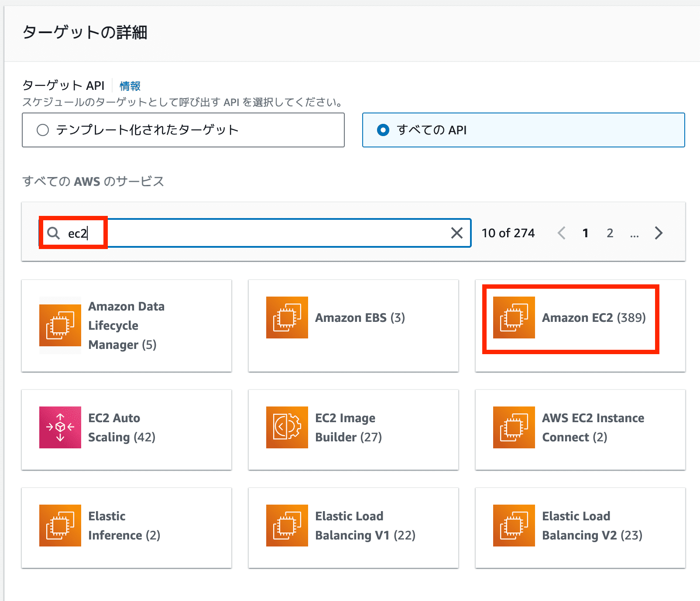Viewport: 700px width, 601px height.
Task: Choose EC2 Auto Scaling (42) service name
Action: [122, 427]
